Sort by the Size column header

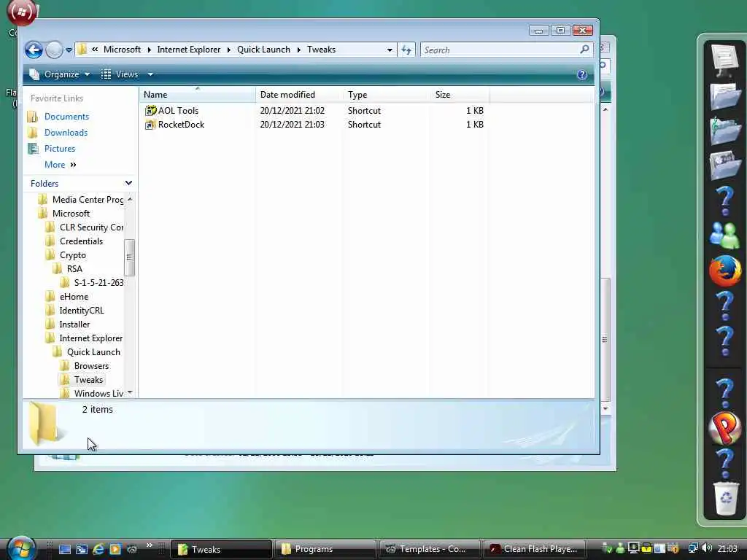click(x=460, y=94)
